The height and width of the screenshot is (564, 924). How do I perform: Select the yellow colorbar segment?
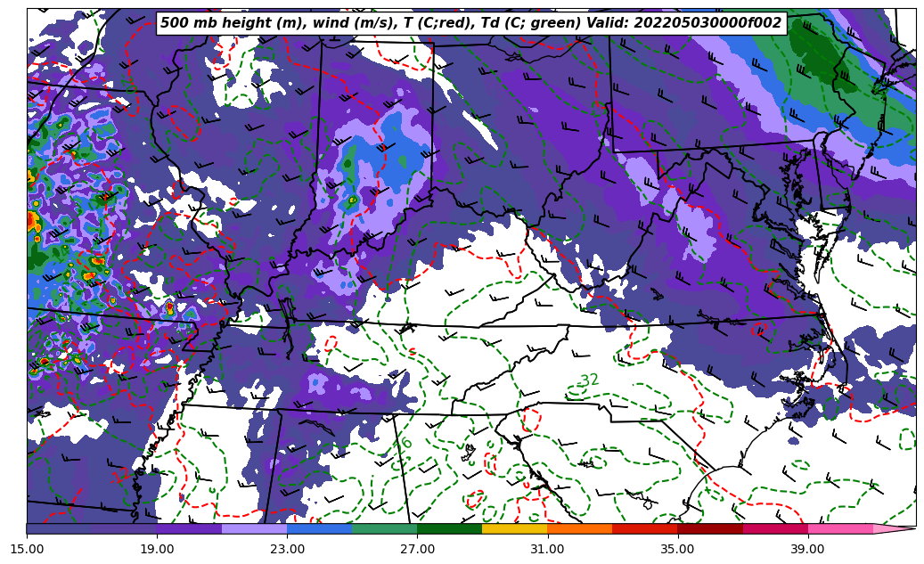coord(515,528)
